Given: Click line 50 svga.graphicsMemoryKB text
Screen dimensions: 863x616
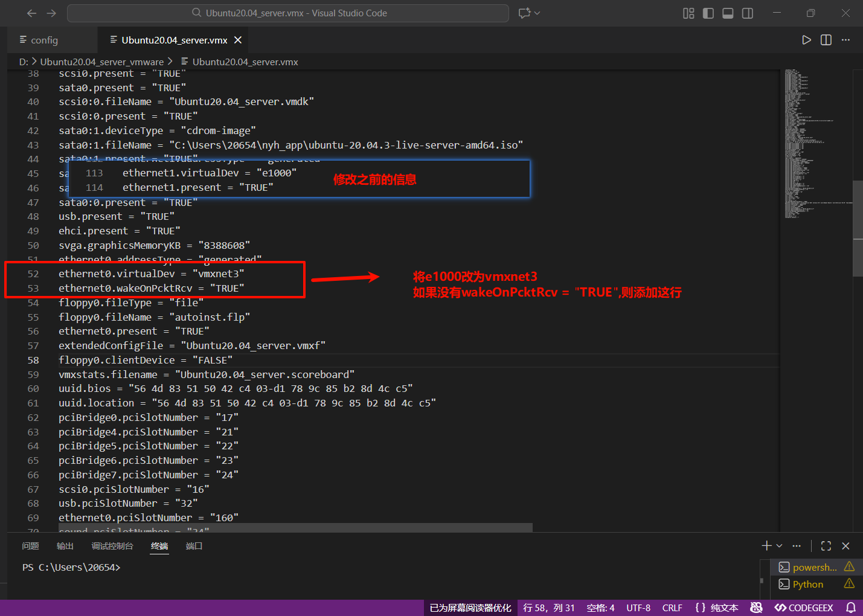Looking at the screenshot, I should (155, 245).
